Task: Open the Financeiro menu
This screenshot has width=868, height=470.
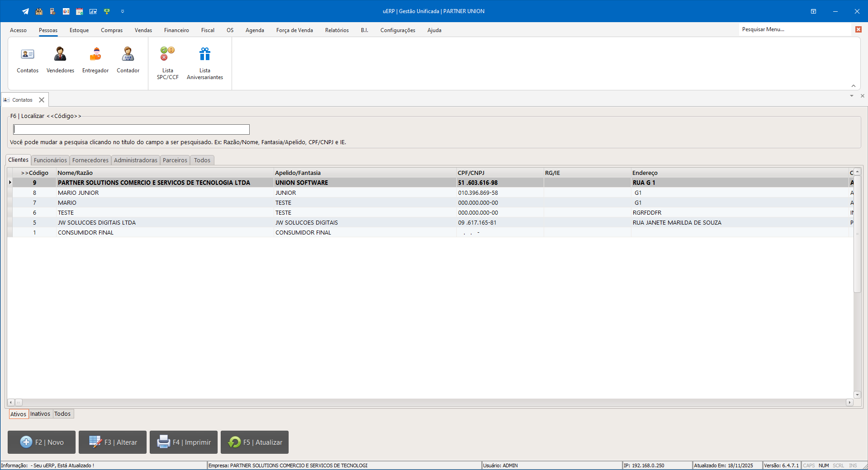Action: (x=176, y=30)
